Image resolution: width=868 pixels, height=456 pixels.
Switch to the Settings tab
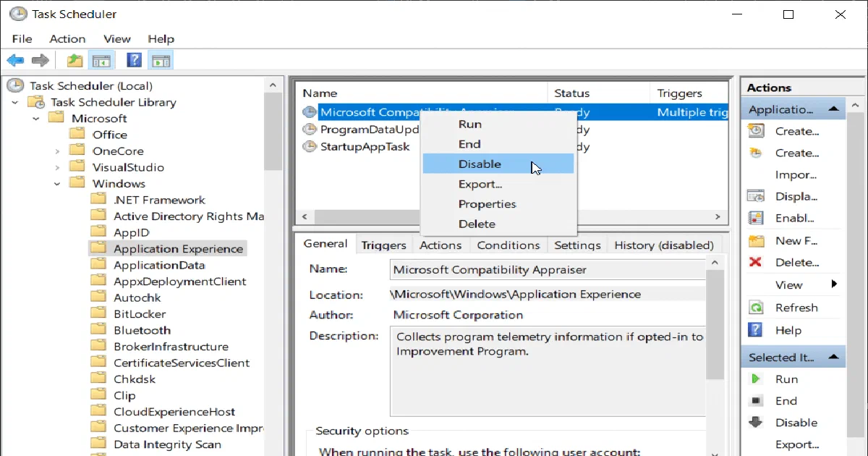click(577, 245)
